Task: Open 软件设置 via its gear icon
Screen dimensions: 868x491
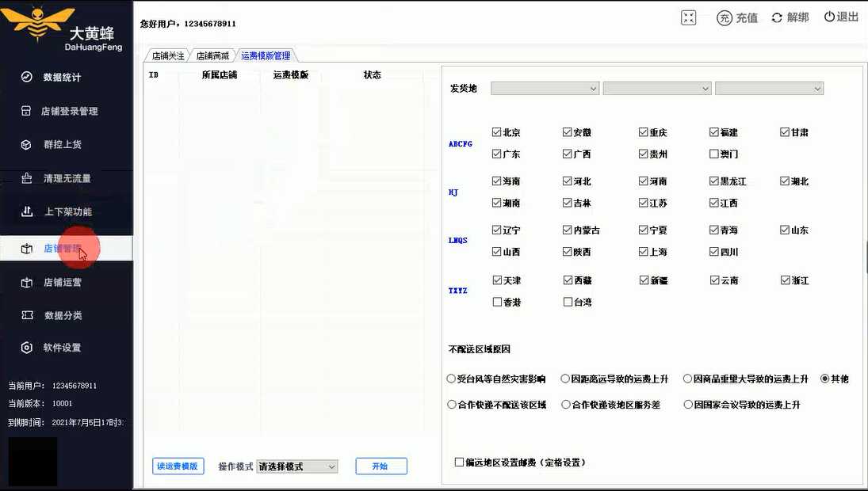Action: [27, 348]
